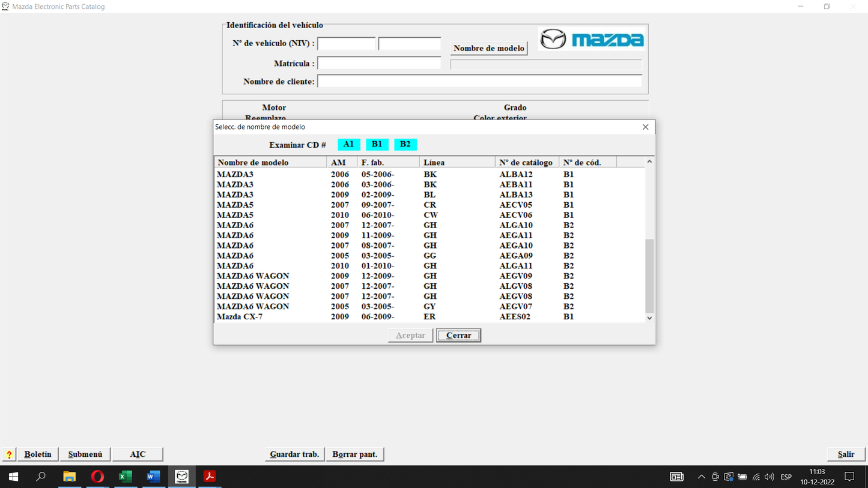Screen dimensions: 868x488
Task: Click the AIC button
Action: coord(138,454)
